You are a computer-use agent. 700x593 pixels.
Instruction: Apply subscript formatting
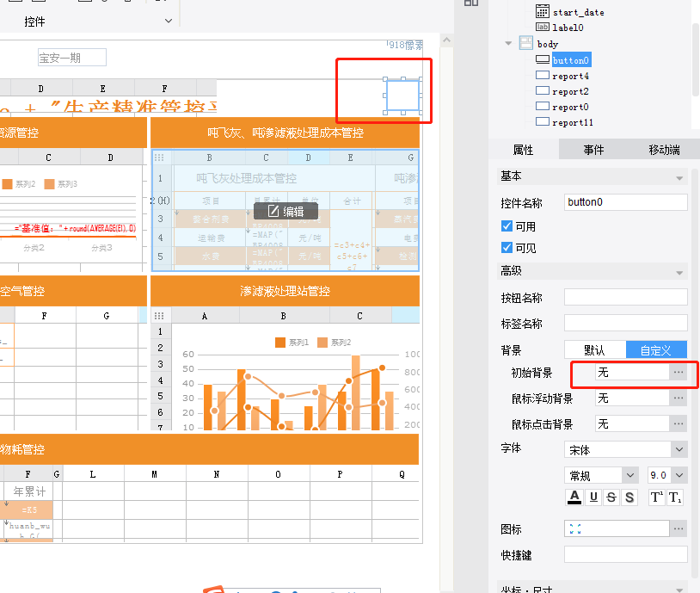(x=675, y=497)
